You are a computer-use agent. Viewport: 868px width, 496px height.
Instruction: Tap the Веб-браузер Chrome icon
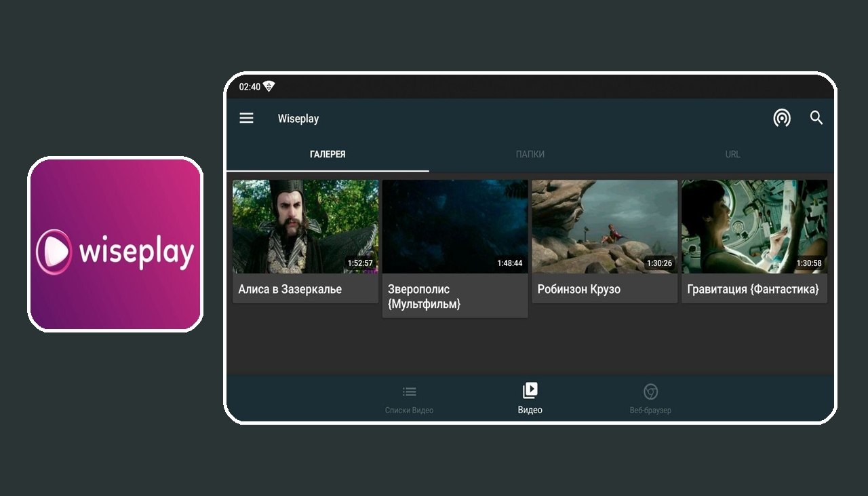[650, 392]
